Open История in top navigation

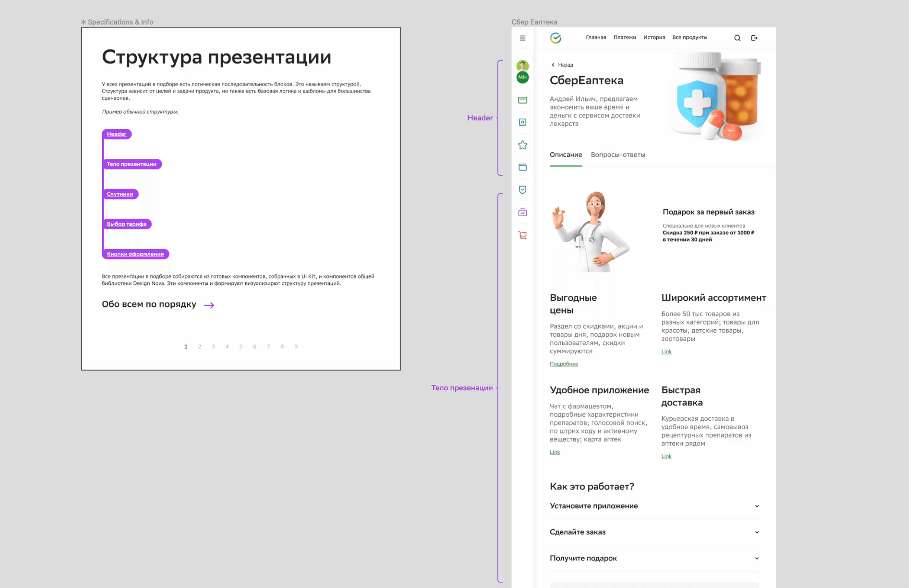[654, 38]
